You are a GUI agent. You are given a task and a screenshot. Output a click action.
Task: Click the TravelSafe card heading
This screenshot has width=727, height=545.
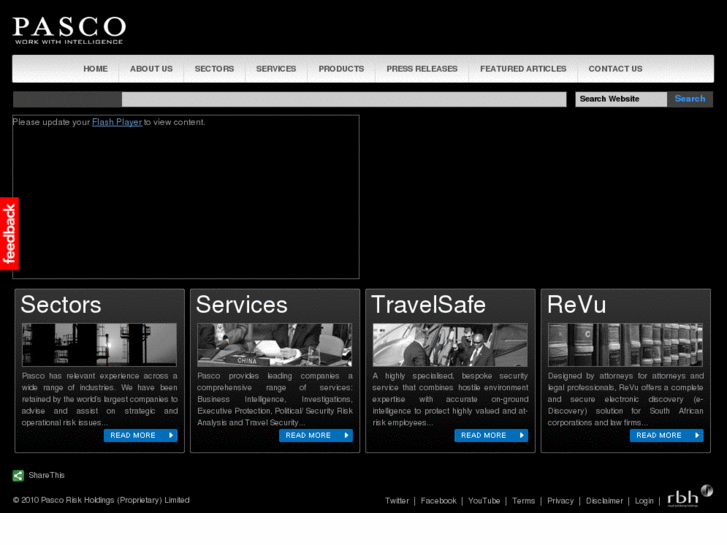428,305
